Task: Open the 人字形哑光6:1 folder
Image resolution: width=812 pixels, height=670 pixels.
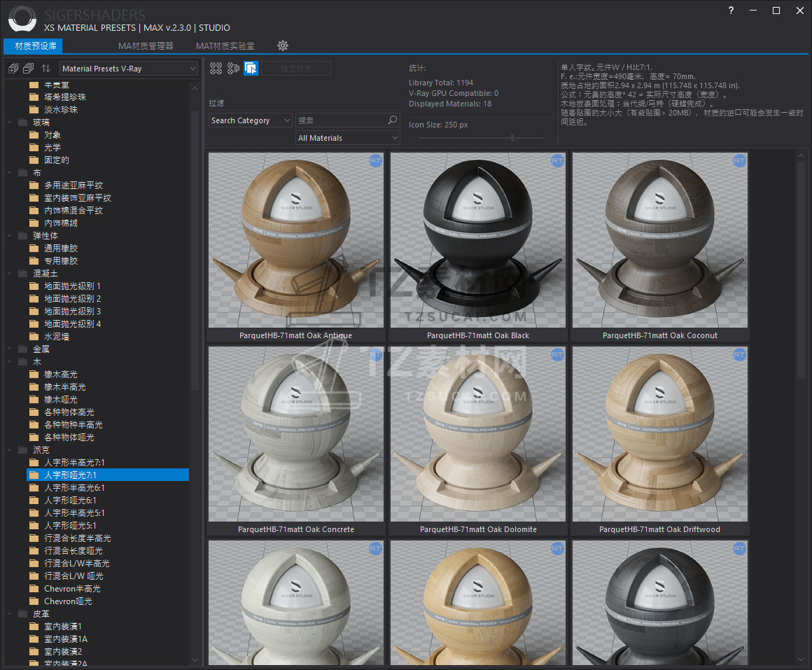Action: coord(70,501)
